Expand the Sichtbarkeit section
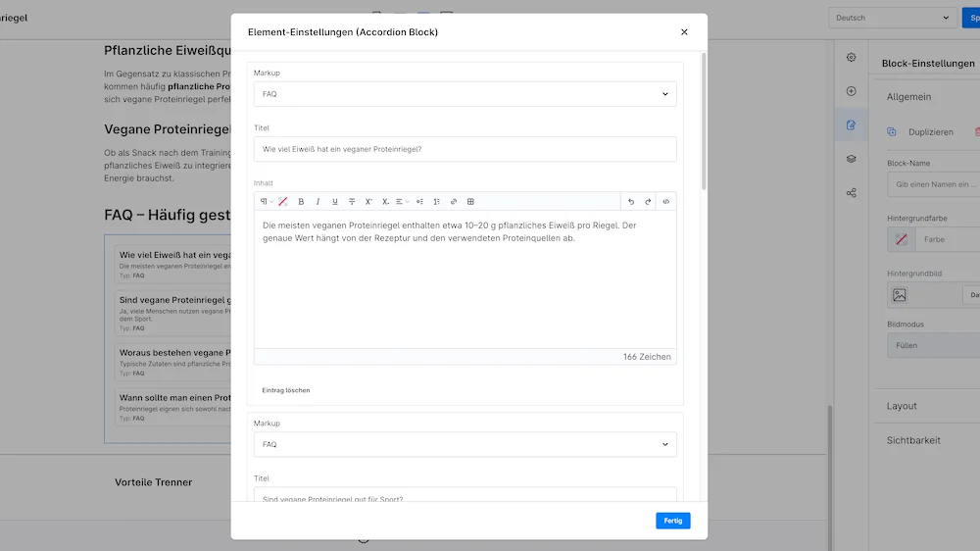 (x=913, y=440)
